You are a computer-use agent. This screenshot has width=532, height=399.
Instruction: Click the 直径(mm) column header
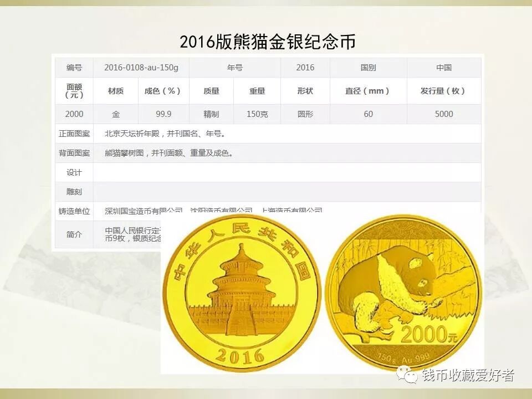click(x=368, y=91)
